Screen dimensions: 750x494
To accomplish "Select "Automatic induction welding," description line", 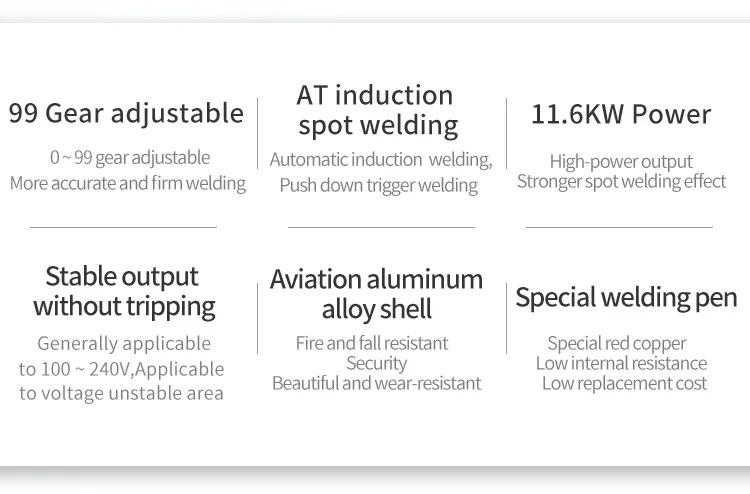I will pos(380,160).
